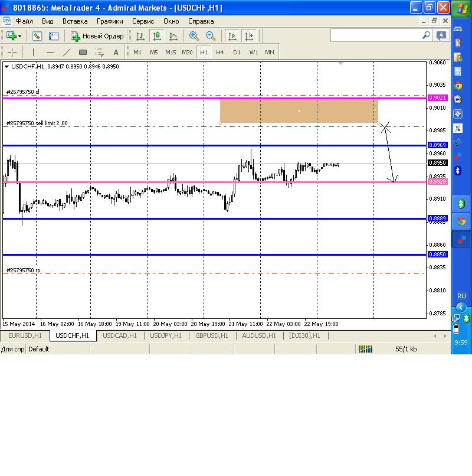Switch to the GBPUSD,H1 chart tab
Image resolution: width=472 pixels, height=476 pixels.
click(211, 335)
